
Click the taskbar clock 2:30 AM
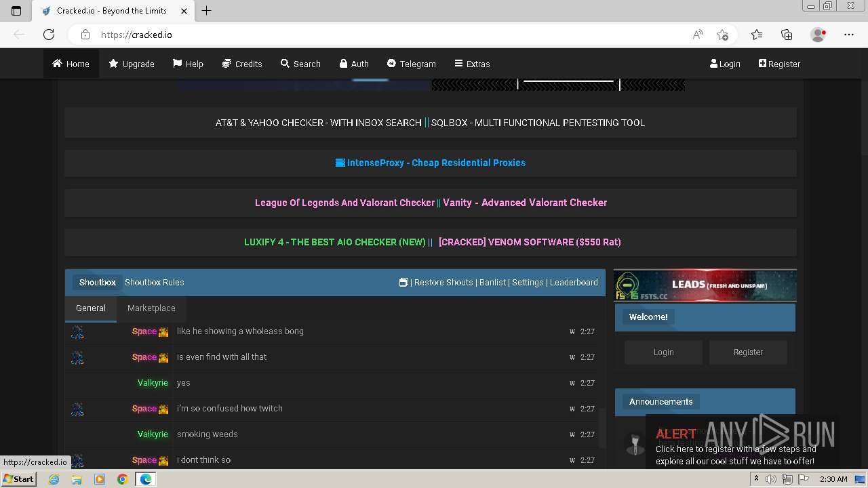tap(833, 479)
